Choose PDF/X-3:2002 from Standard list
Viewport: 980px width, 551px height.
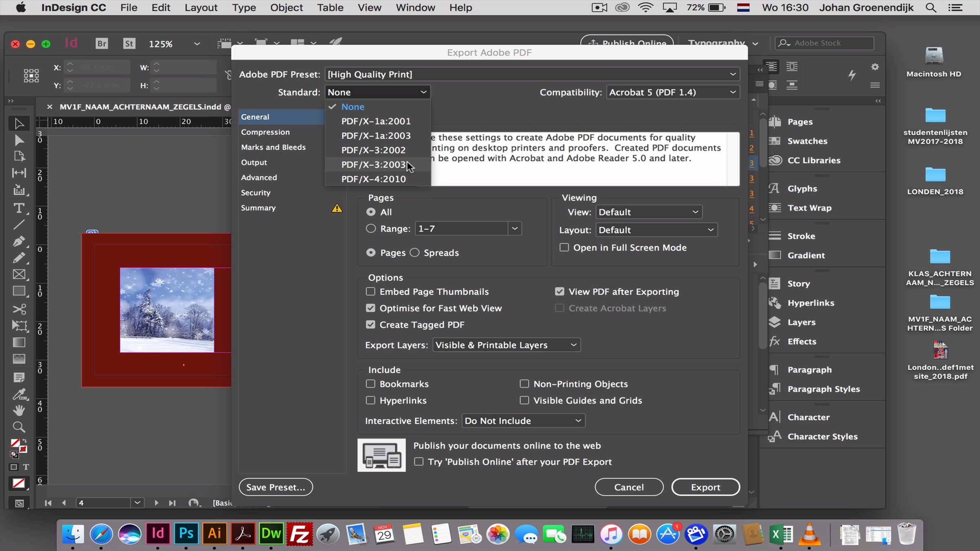tap(374, 150)
